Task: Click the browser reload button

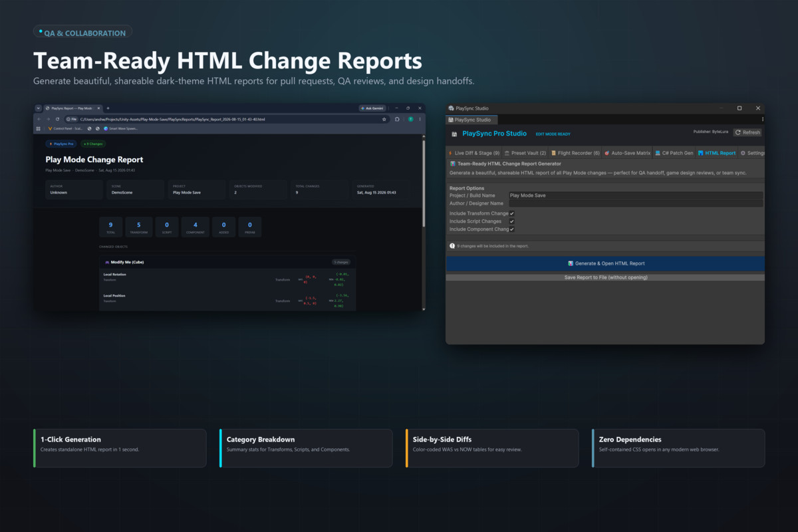Action: (56, 119)
